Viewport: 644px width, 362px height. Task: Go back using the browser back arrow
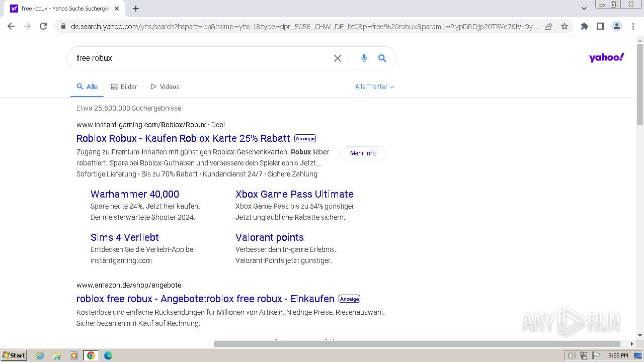(x=11, y=26)
